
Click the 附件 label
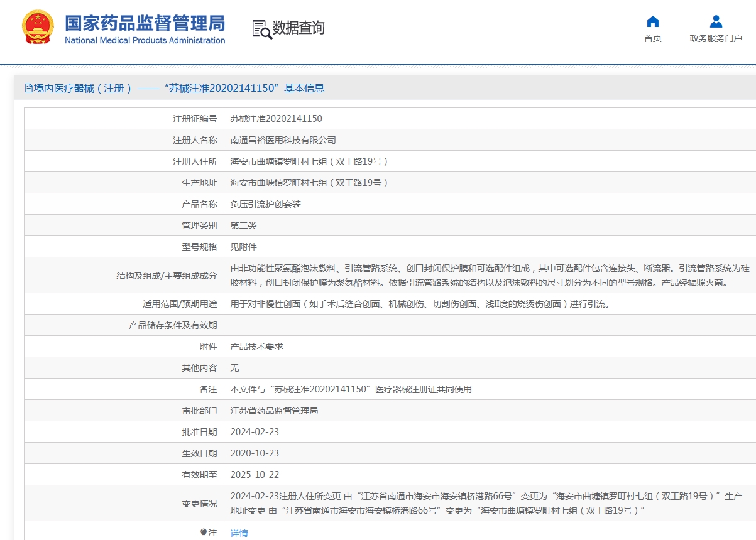tap(208, 347)
